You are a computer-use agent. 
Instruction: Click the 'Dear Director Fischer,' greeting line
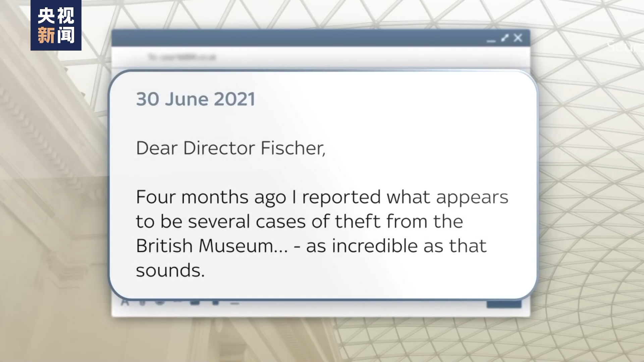(230, 148)
